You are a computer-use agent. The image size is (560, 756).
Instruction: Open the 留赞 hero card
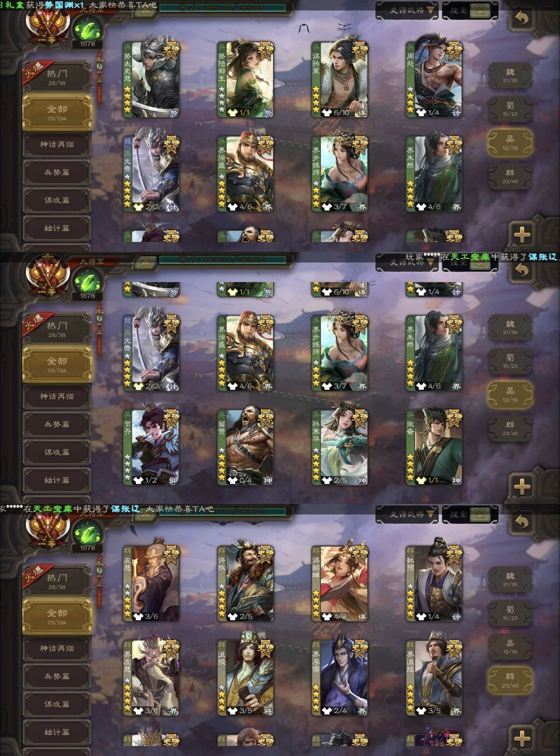click(x=245, y=447)
